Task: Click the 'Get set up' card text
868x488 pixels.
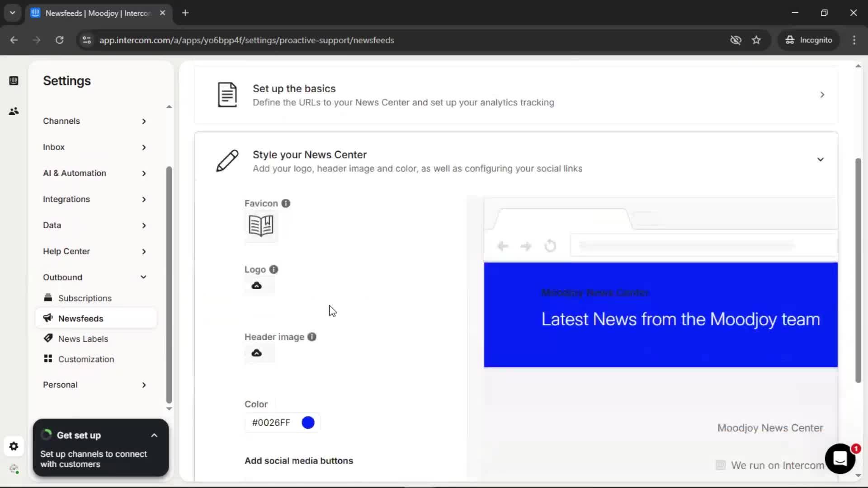Action: [79, 436]
